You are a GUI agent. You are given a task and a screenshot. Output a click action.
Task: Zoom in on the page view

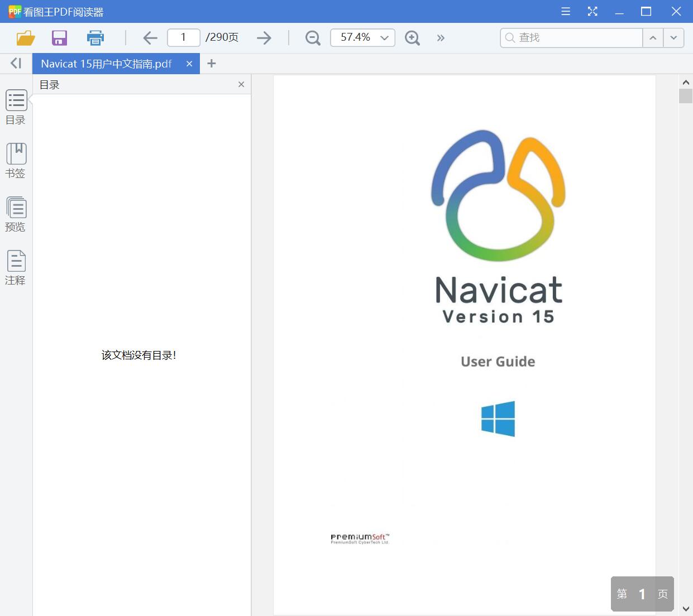click(412, 38)
